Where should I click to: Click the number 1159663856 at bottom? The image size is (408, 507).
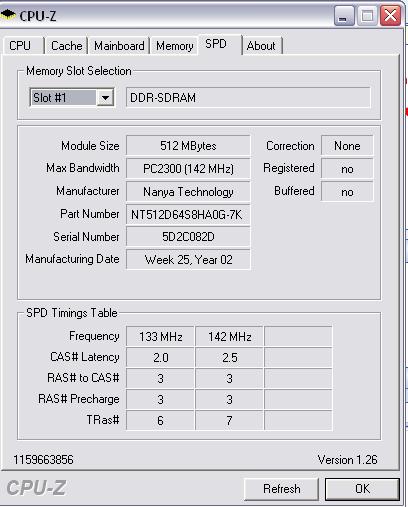coord(43,460)
